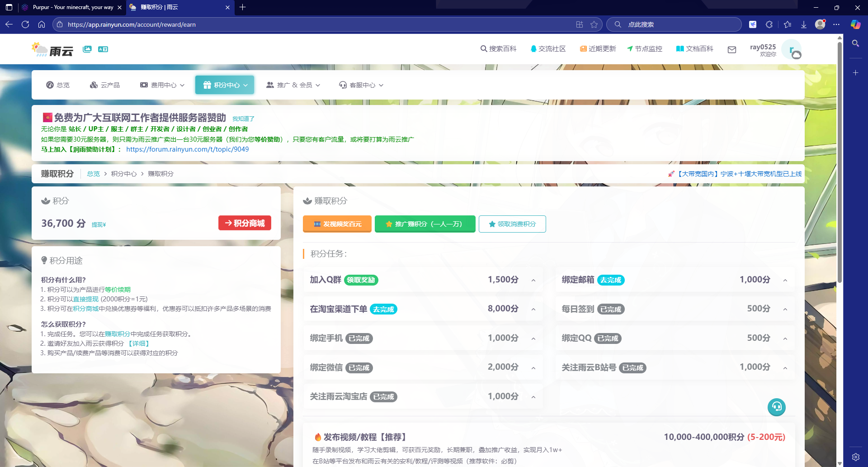Expand the 绑定邮箱 task chevron
The image size is (868, 467).
(x=785, y=281)
